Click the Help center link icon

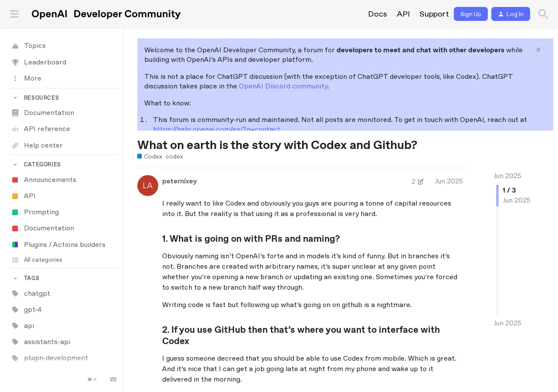pyautogui.click(x=15, y=145)
